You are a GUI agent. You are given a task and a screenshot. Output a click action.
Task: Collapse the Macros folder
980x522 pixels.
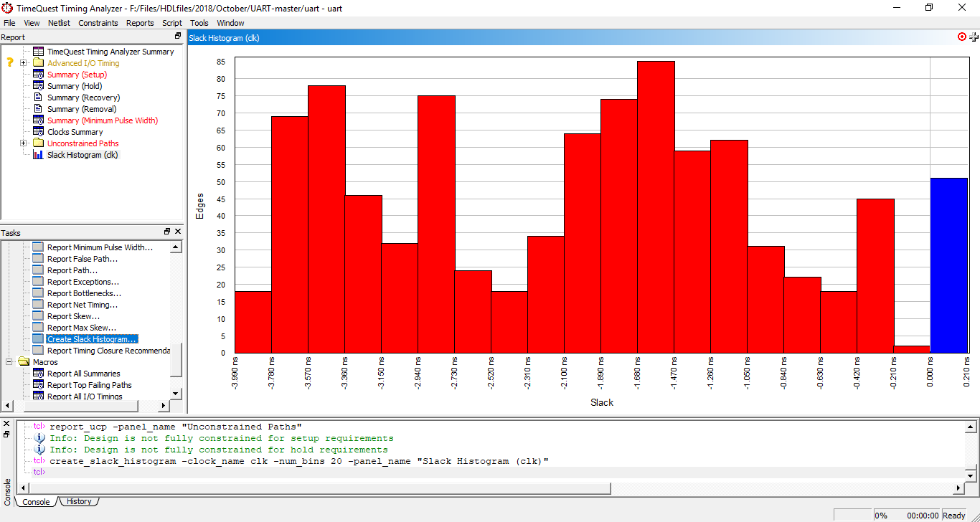click(9, 362)
